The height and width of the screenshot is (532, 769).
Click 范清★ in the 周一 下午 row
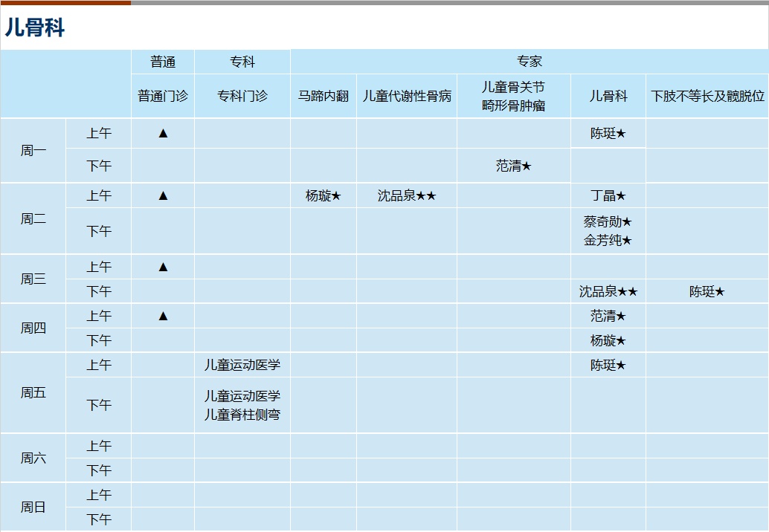coord(513,166)
